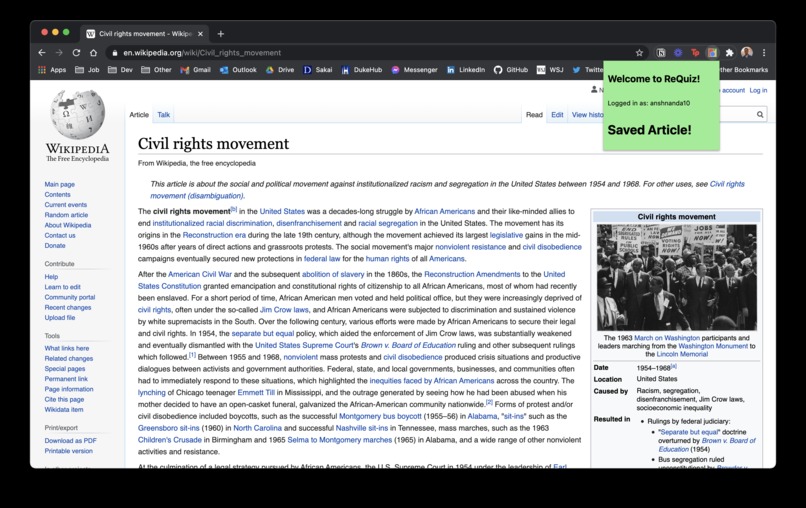Click the blue gear extension icon

pyautogui.click(x=678, y=52)
